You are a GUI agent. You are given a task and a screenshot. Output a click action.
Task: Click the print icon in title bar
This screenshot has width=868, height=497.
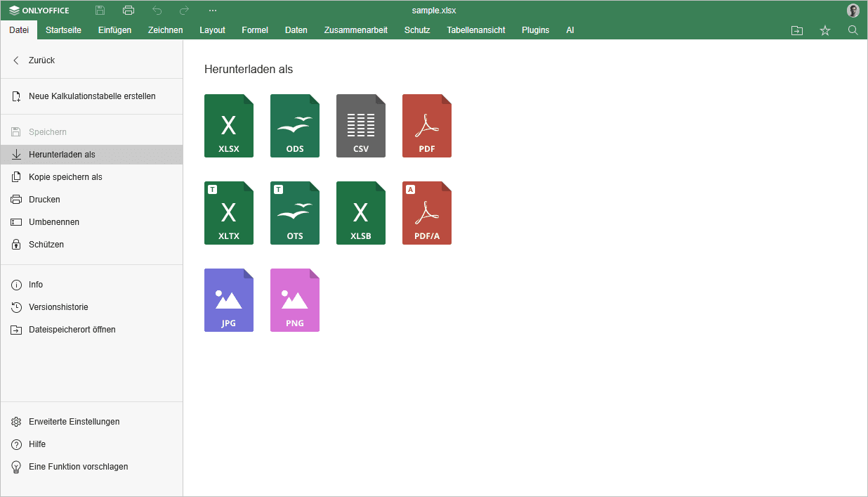point(128,11)
